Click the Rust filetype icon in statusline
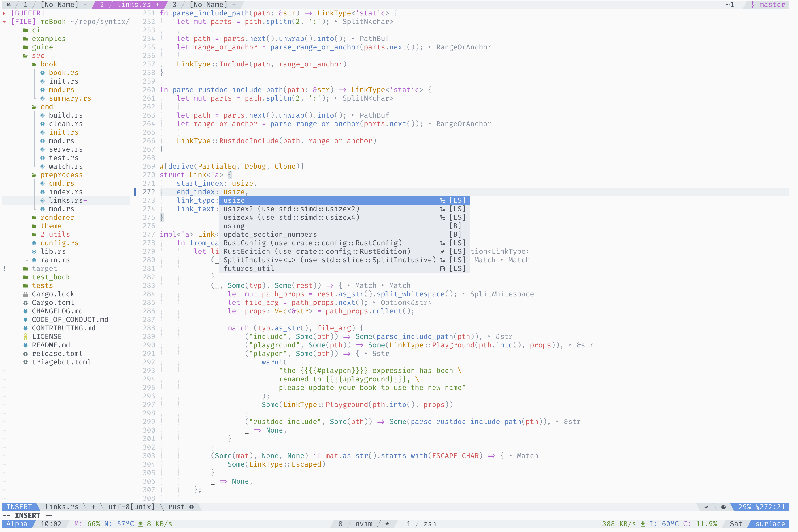The image size is (798, 532). coord(192,507)
